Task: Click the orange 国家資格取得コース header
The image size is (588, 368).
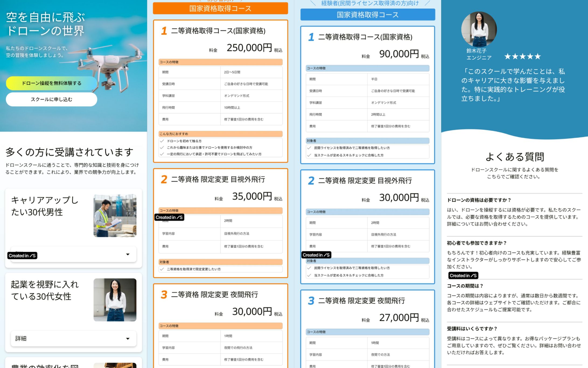Action: click(x=220, y=8)
